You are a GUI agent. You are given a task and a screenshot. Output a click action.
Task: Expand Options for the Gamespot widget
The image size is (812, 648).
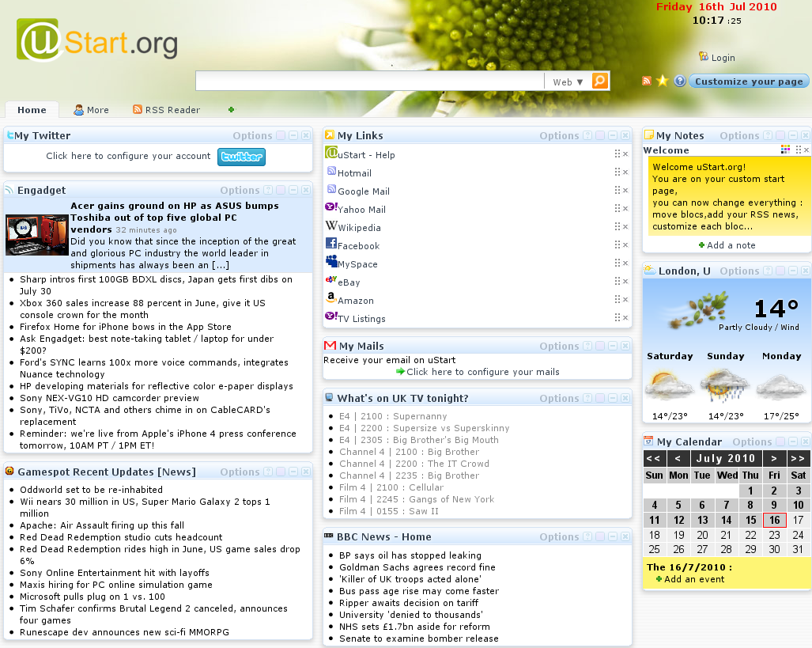pos(240,472)
